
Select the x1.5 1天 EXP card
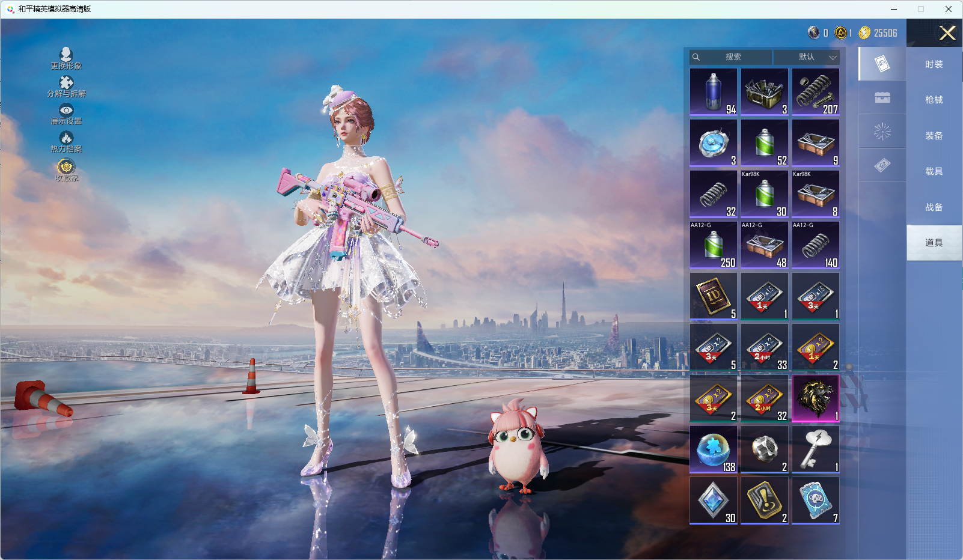tap(765, 296)
